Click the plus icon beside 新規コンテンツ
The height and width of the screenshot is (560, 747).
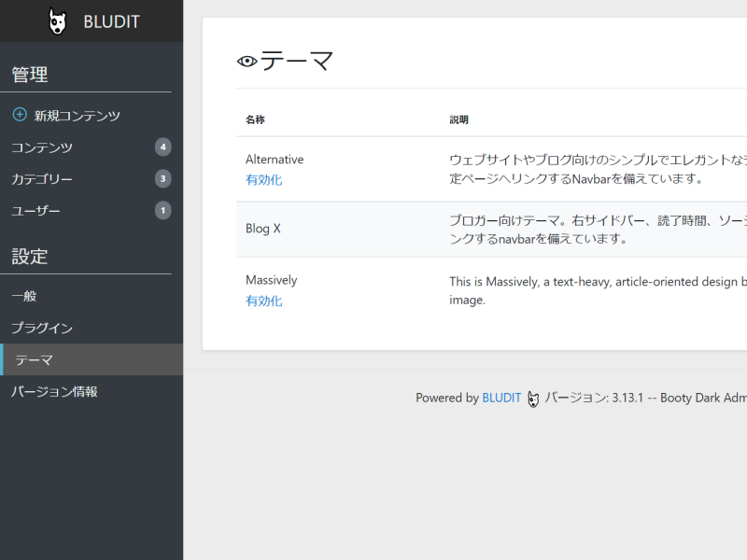coord(20,115)
